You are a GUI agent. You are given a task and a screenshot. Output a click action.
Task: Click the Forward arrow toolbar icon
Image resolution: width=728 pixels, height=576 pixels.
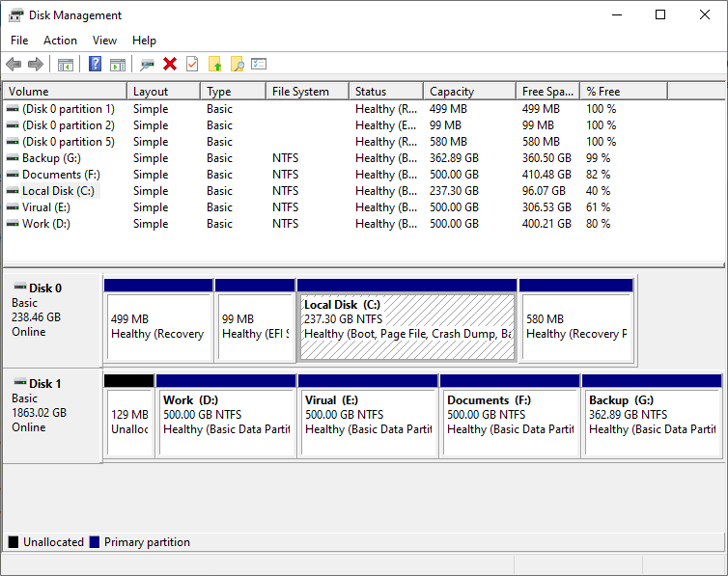[x=36, y=65]
